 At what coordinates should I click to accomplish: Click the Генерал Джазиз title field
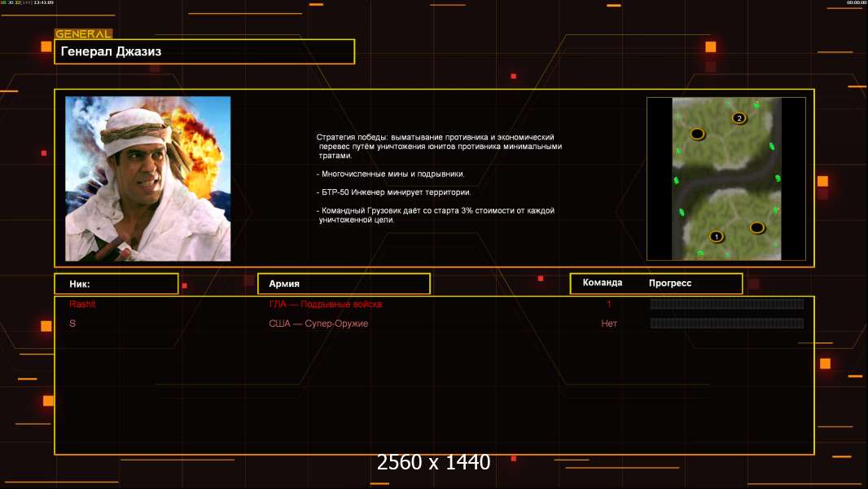(204, 51)
